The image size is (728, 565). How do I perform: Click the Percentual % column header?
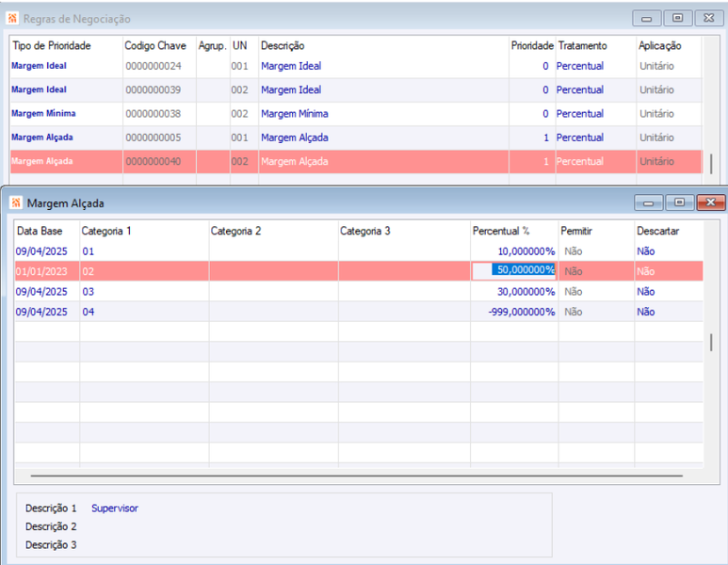click(501, 231)
